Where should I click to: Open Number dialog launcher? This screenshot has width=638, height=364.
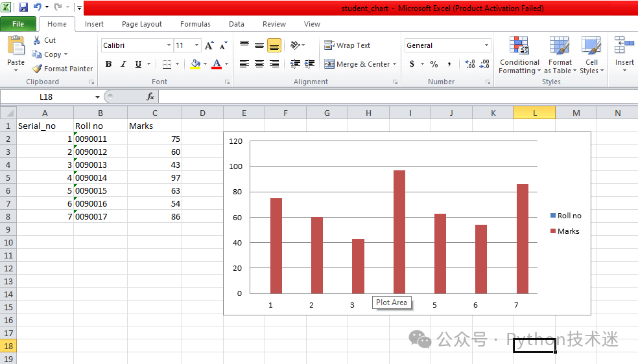[x=488, y=82]
